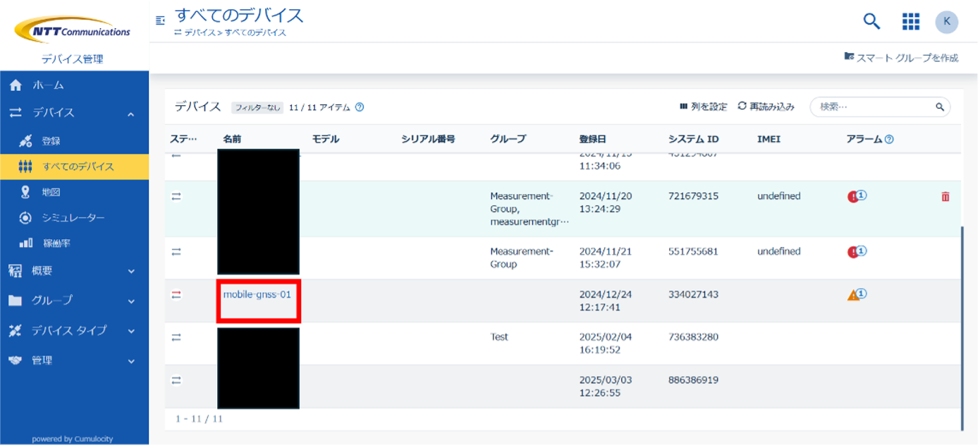This screenshot has height=448, width=980.
Task: Click help icon next to item count
Action: [360, 107]
